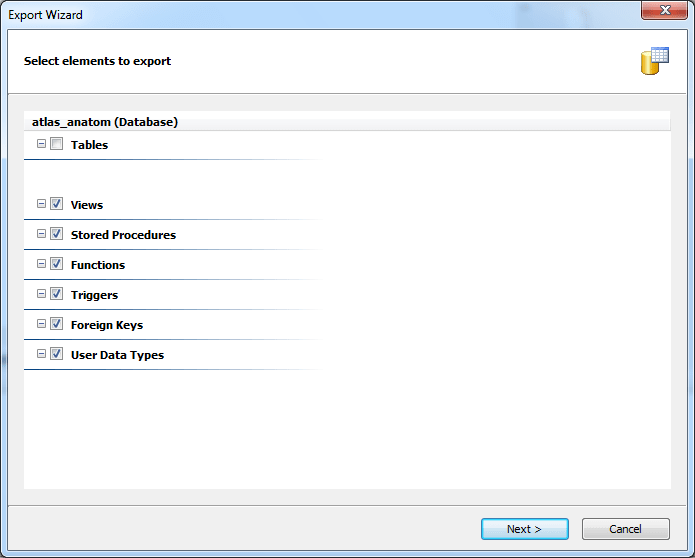695x558 pixels.
Task: Deselect the User Data Types checkbox
Action: [x=57, y=354]
